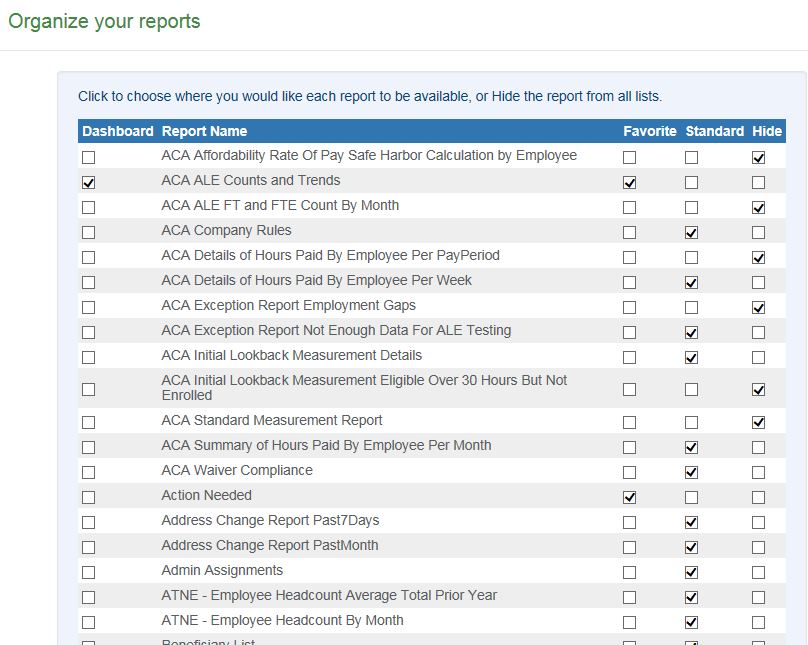Uncheck Hide for ACA Affordability Rate report
This screenshot has height=645, width=808.
(758, 158)
